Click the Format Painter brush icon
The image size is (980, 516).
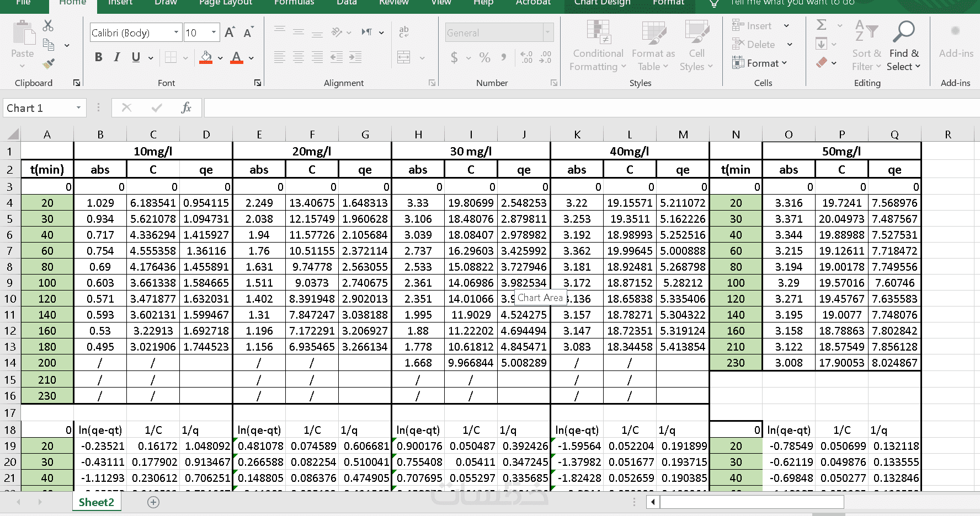[x=49, y=64]
